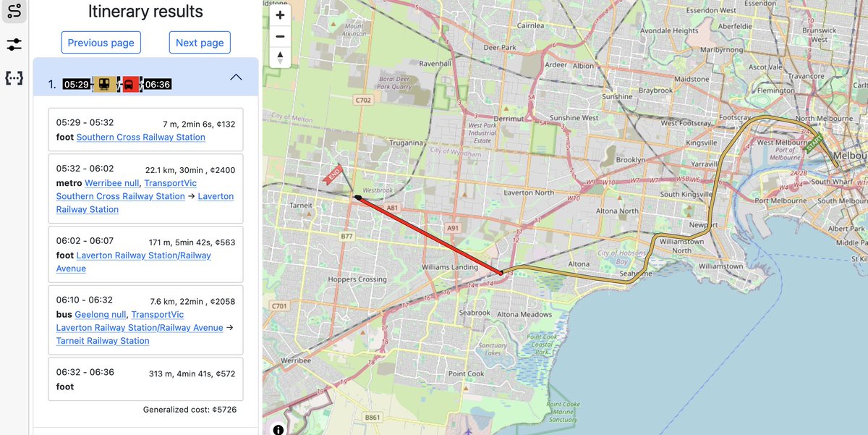Click the green START marker on the map
This screenshot has width=868, height=435.
[x=814, y=142]
